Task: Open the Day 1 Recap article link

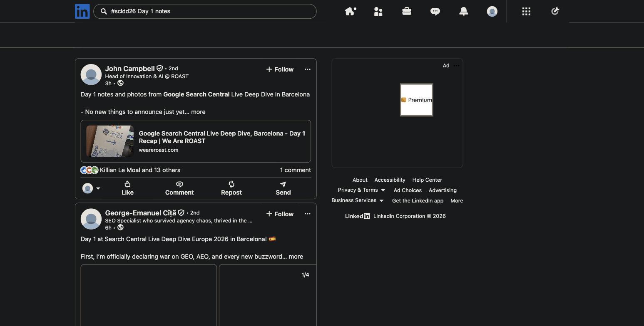Action: point(222,137)
